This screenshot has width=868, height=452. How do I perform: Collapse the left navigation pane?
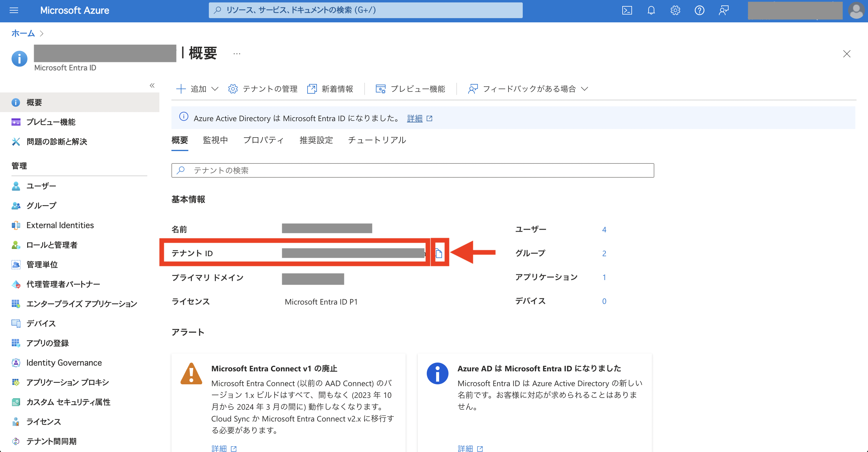tap(152, 85)
